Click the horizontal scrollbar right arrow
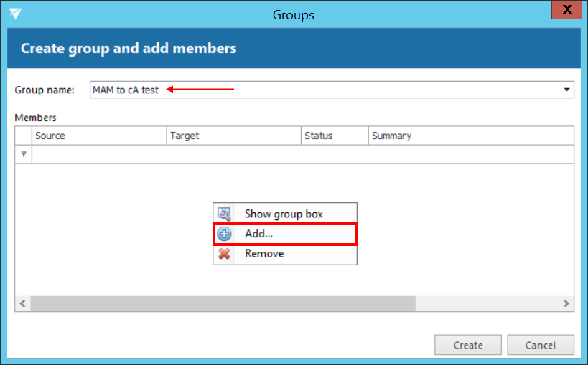 pos(566,304)
